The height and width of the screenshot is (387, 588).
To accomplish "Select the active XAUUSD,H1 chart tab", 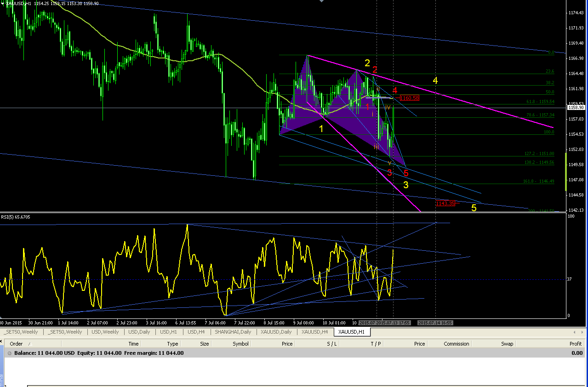I will [x=351, y=332].
